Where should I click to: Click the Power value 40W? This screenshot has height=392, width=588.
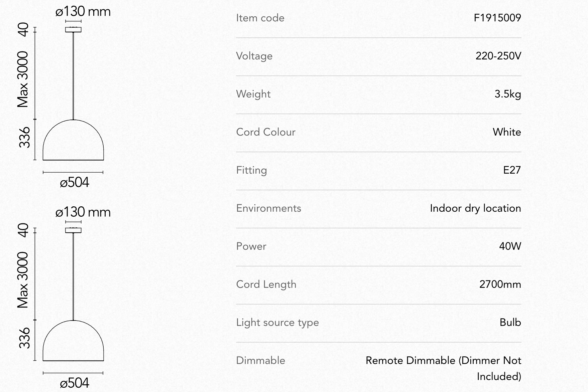510,246
